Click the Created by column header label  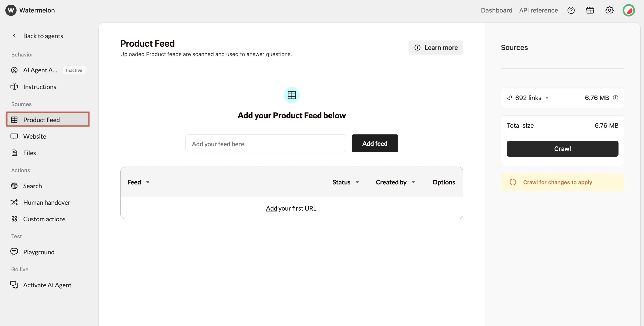point(391,182)
